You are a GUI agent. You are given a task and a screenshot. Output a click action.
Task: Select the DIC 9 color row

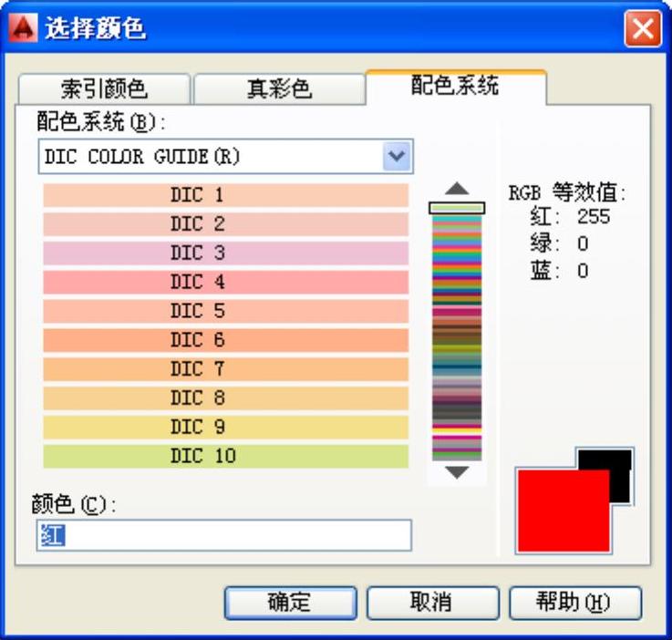226,427
